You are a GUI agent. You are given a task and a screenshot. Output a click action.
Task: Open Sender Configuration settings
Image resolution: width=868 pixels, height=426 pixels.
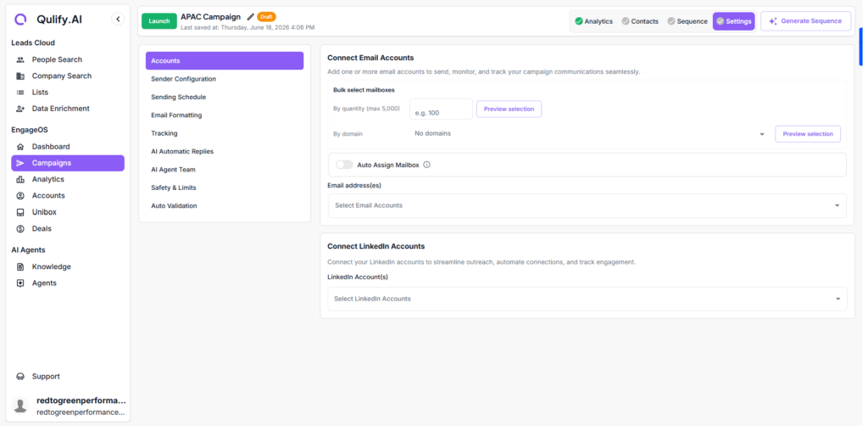224,79
